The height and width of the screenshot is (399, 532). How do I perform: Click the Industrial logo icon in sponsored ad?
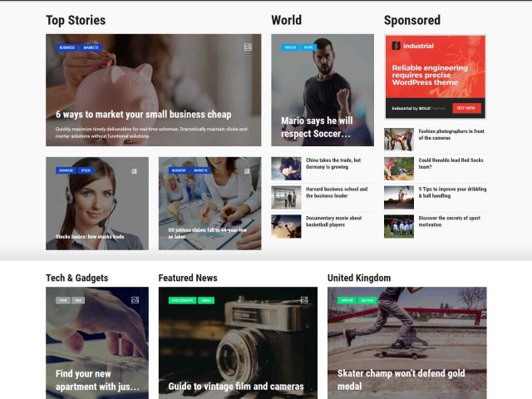tap(396, 46)
